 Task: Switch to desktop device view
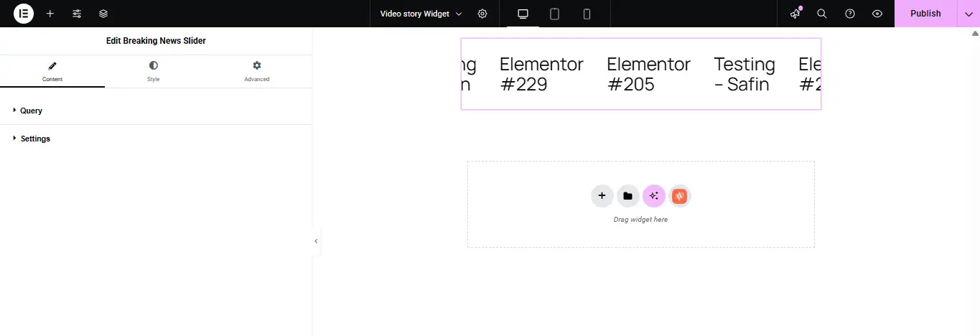click(x=523, y=14)
